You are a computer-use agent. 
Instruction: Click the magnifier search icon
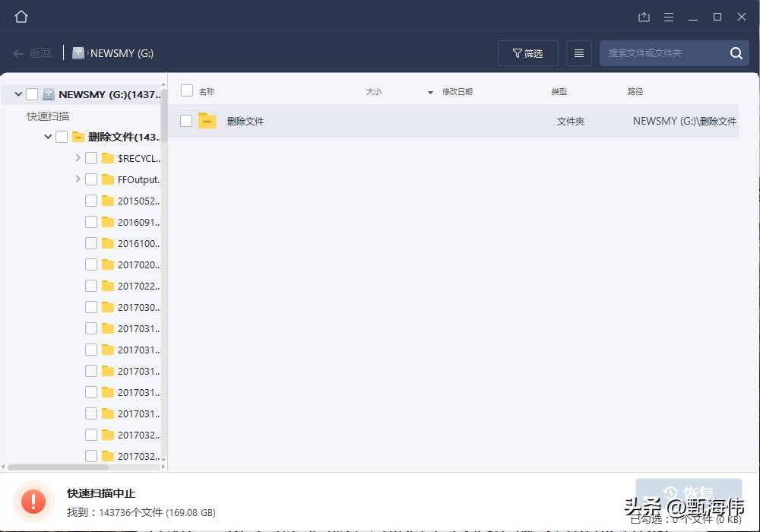pyautogui.click(x=736, y=53)
